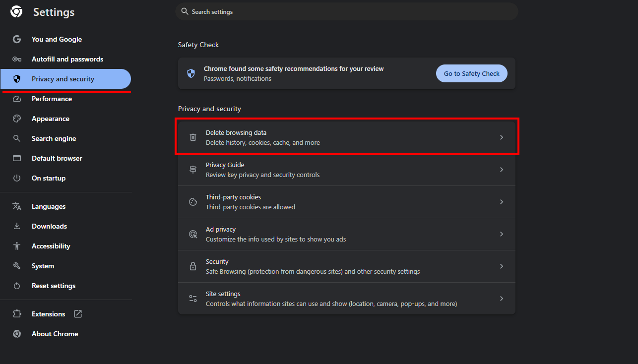Click the shield icon in Safety Check card

click(x=191, y=73)
